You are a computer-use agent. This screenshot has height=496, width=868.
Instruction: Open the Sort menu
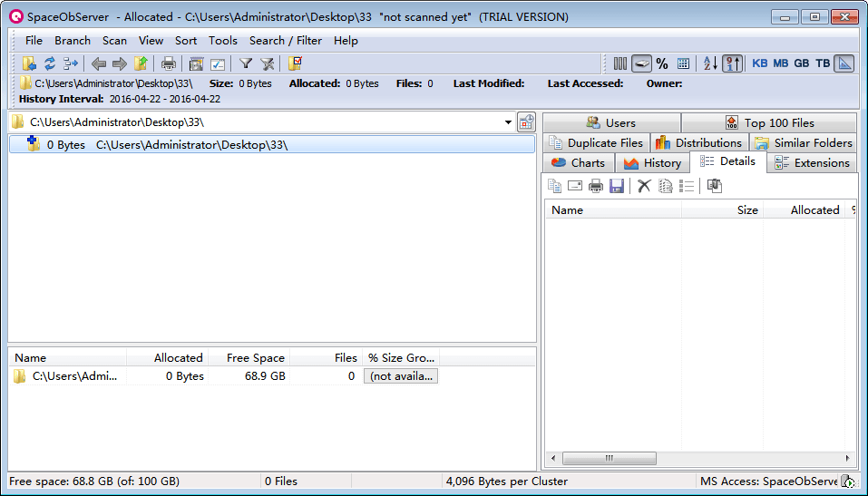tap(186, 41)
